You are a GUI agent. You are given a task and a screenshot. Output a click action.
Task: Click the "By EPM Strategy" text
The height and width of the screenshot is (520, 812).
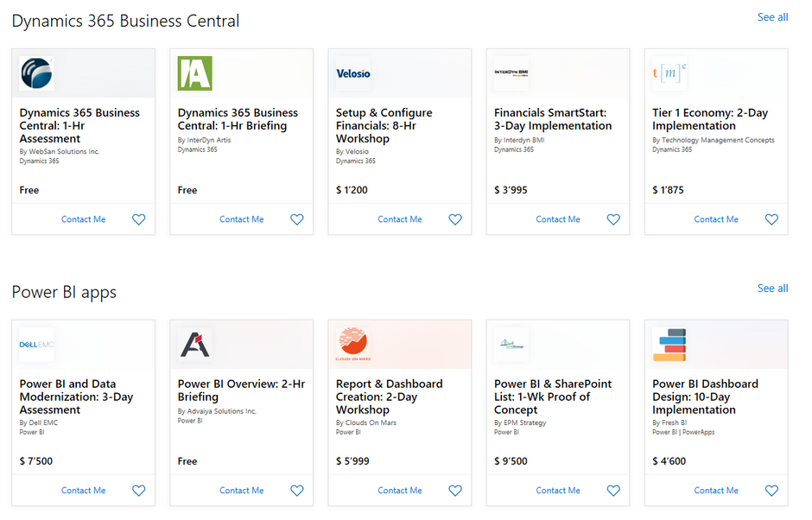(520, 422)
